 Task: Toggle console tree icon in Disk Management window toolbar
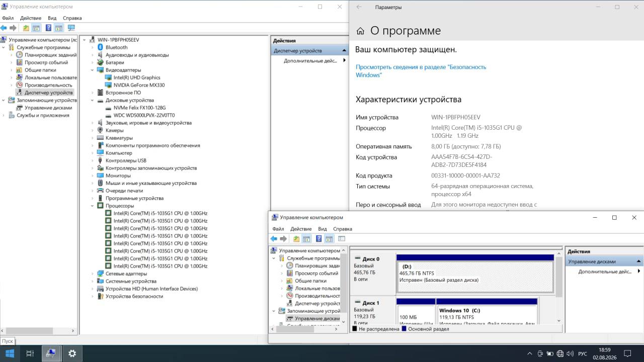(x=306, y=239)
